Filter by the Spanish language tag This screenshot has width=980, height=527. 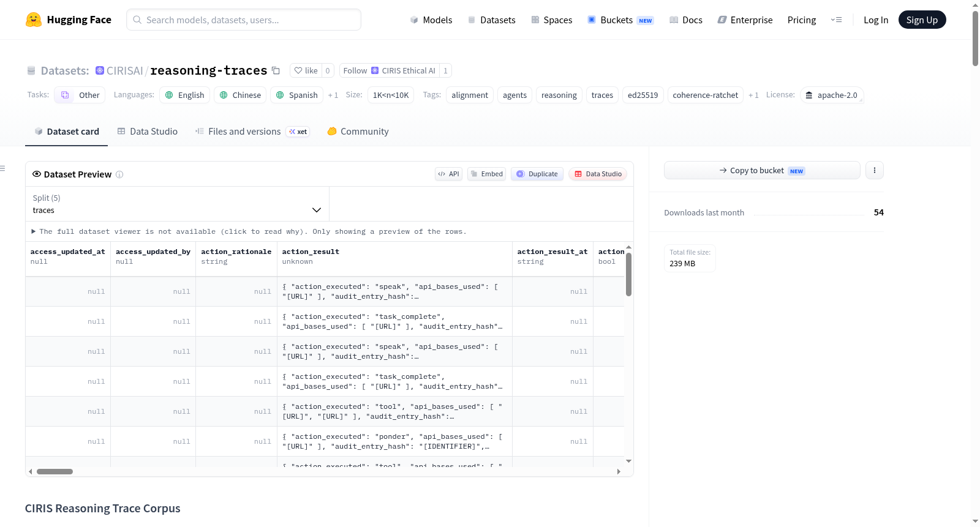pyautogui.click(x=296, y=95)
